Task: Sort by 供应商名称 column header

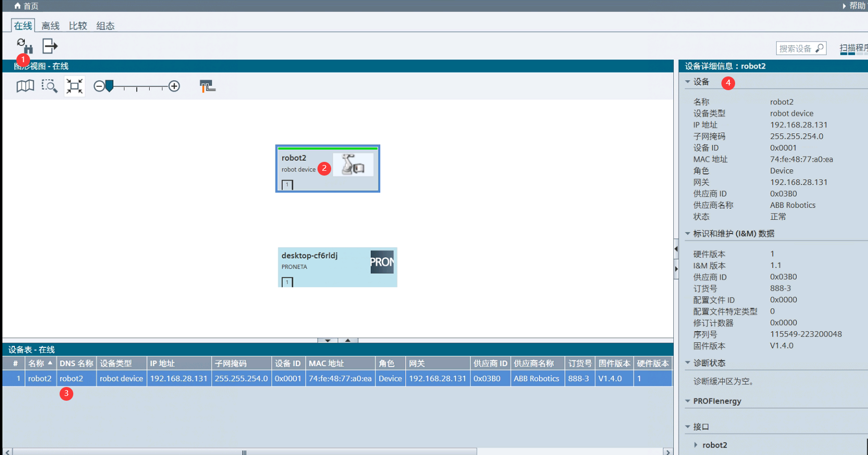Action: [537, 363]
